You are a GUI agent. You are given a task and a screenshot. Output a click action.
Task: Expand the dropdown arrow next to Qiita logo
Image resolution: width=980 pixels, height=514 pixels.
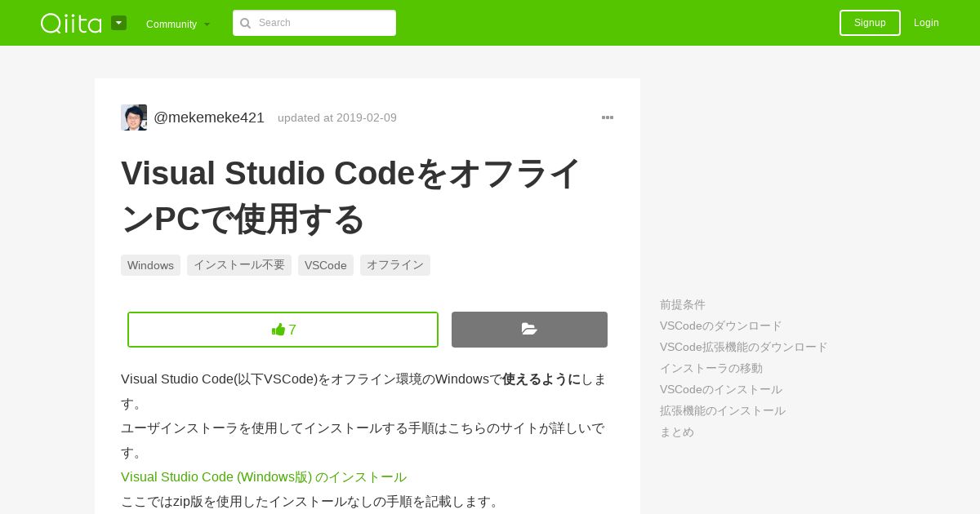(x=119, y=23)
